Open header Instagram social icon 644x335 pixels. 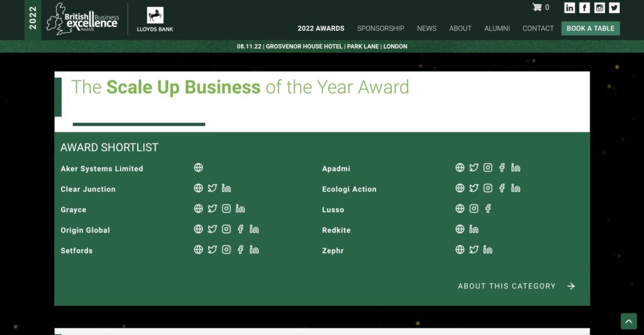click(x=599, y=8)
